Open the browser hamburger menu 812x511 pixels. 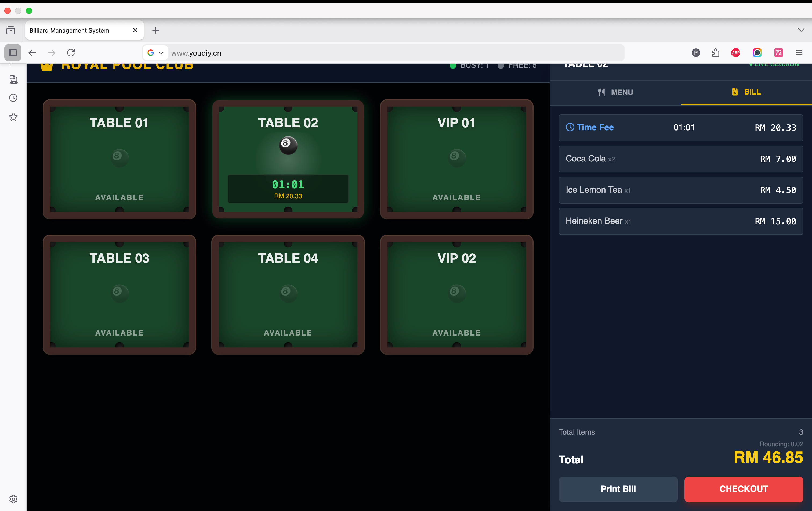click(x=799, y=53)
